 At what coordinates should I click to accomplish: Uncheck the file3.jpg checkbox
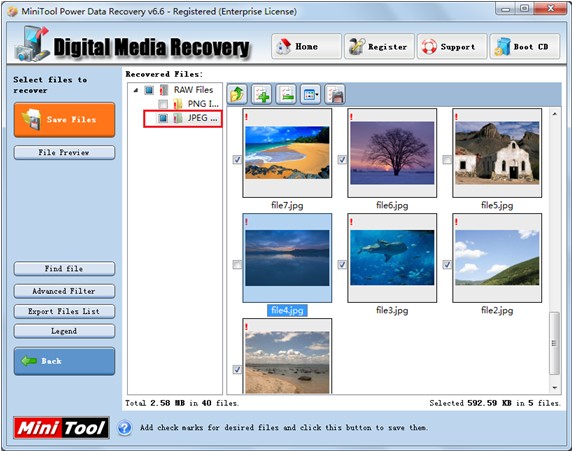point(342,265)
